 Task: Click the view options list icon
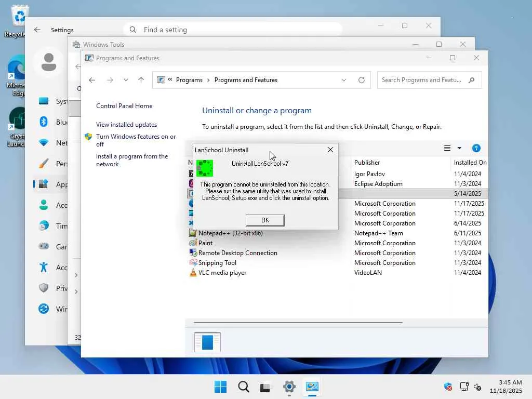tap(447, 148)
